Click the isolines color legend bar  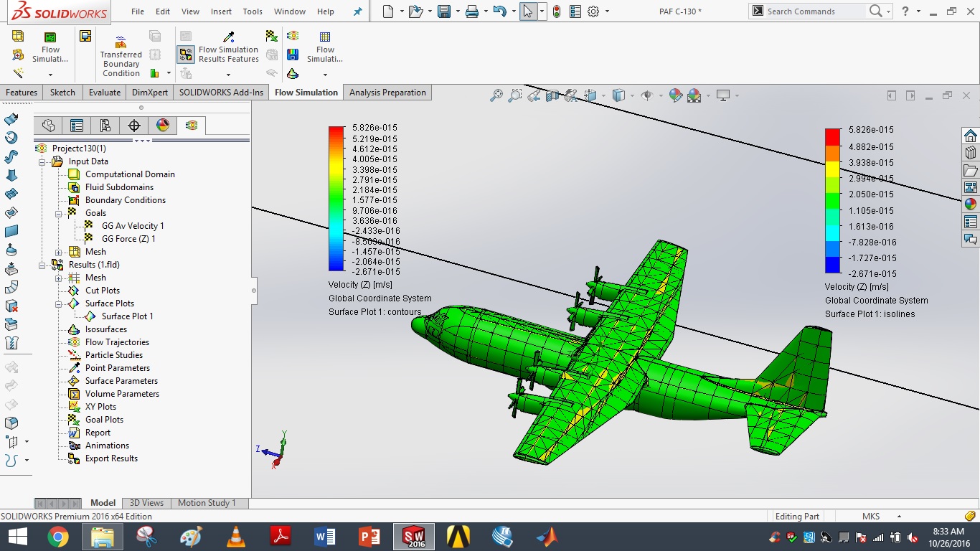pos(832,201)
